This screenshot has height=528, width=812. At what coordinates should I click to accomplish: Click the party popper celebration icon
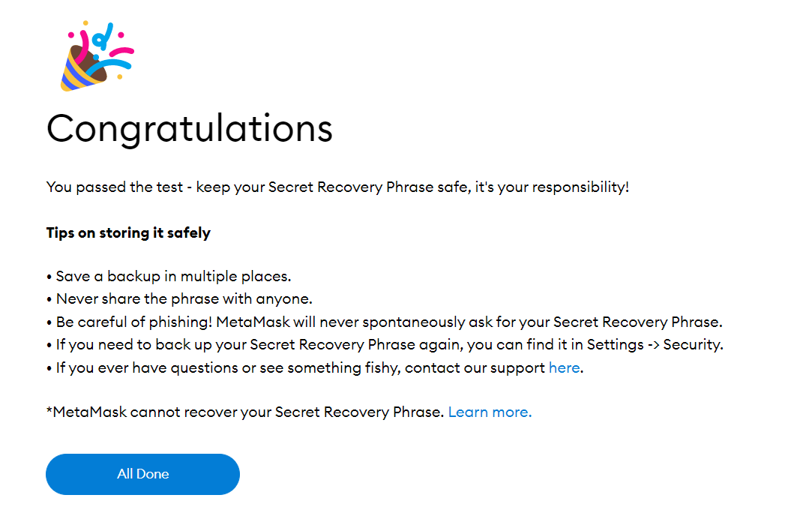(x=97, y=56)
